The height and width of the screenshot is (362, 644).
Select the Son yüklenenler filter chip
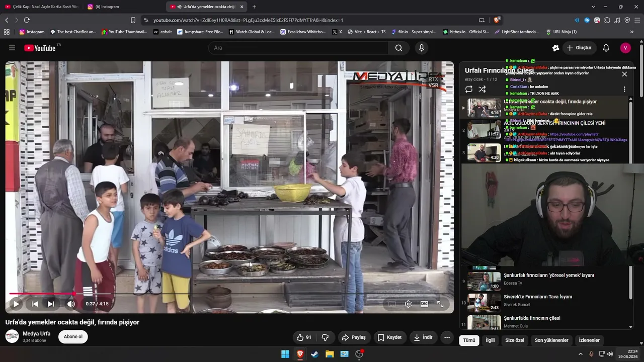[x=551, y=340]
